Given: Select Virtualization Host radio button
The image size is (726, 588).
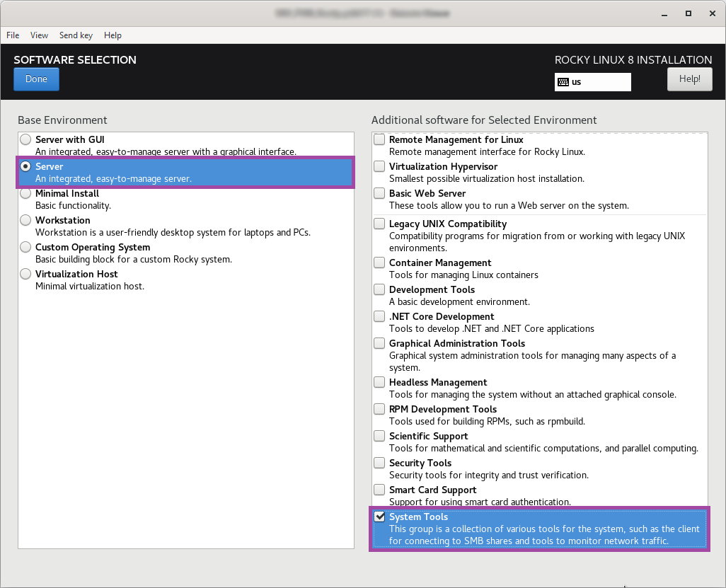Looking at the screenshot, I should click(25, 274).
